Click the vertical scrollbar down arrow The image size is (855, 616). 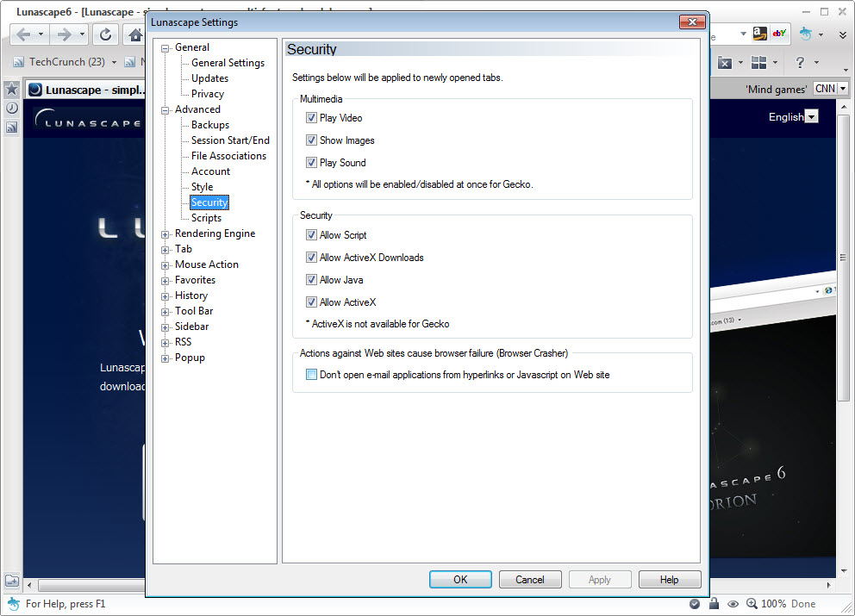[x=844, y=570]
